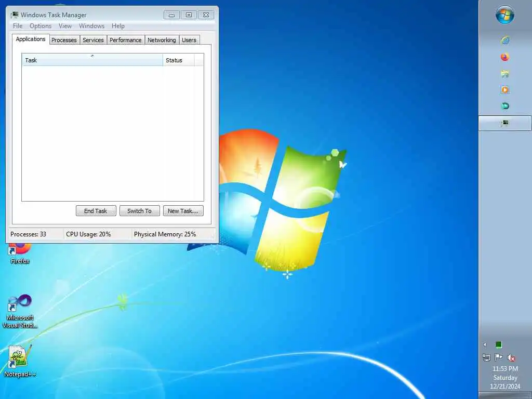Open the network tray icon
532x399 pixels.
click(486, 357)
